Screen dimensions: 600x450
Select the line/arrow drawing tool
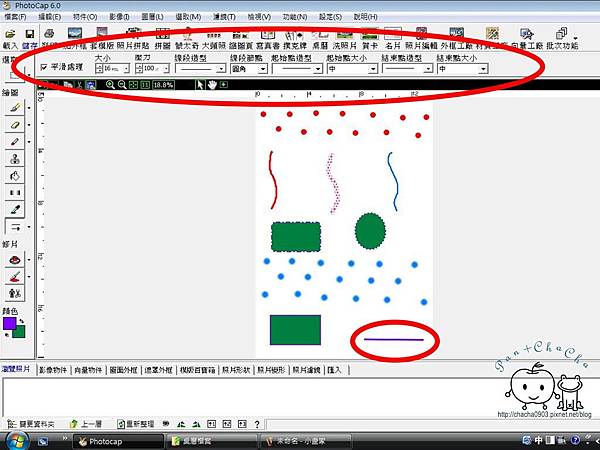[15, 227]
